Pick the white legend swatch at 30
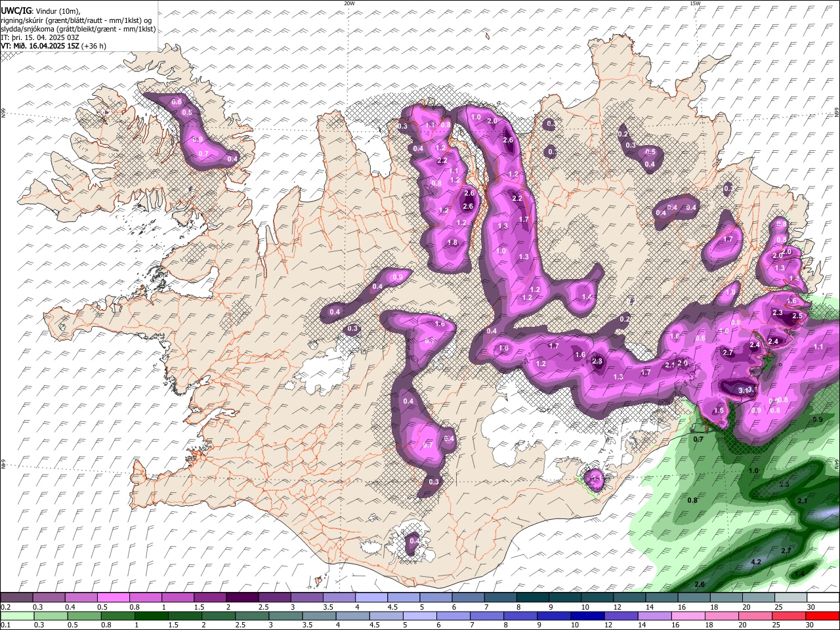The image size is (840, 630). (x=822, y=598)
